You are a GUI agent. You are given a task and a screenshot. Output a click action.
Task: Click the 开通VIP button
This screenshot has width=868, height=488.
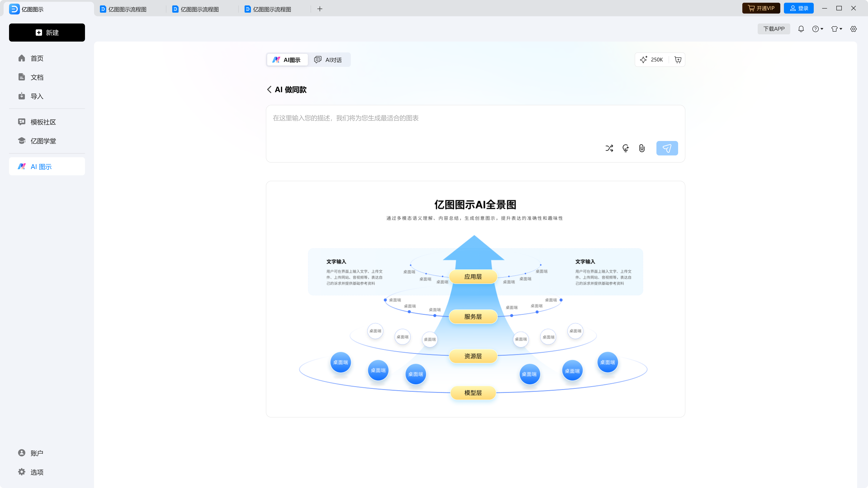coord(761,8)
